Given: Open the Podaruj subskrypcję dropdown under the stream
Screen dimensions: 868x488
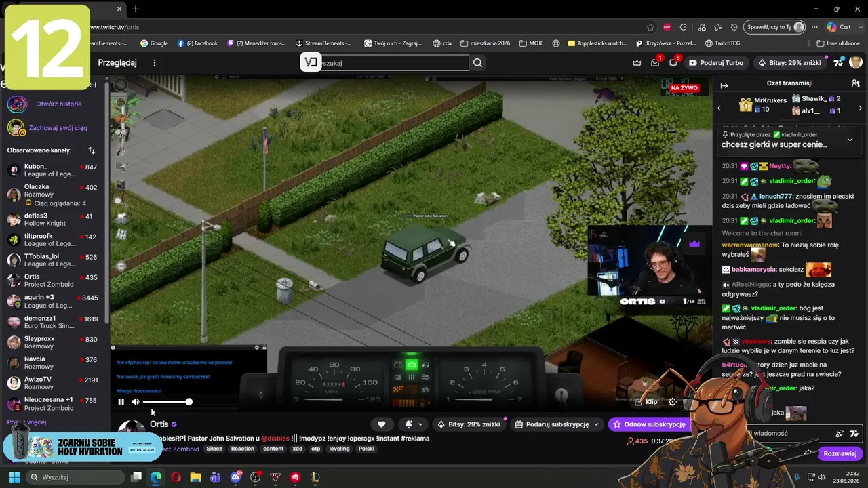Looking at the screenshot, I should [x=557, y=424].
